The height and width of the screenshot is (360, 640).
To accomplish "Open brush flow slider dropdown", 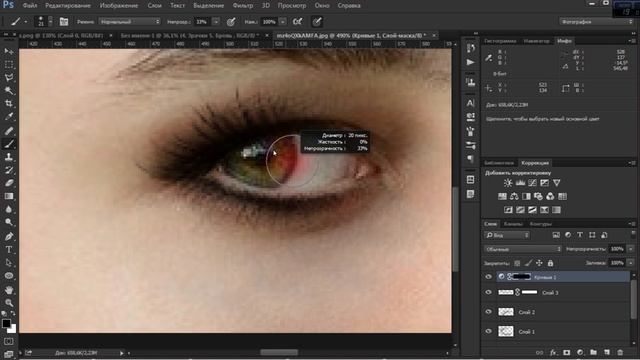I will click(282, 22).
